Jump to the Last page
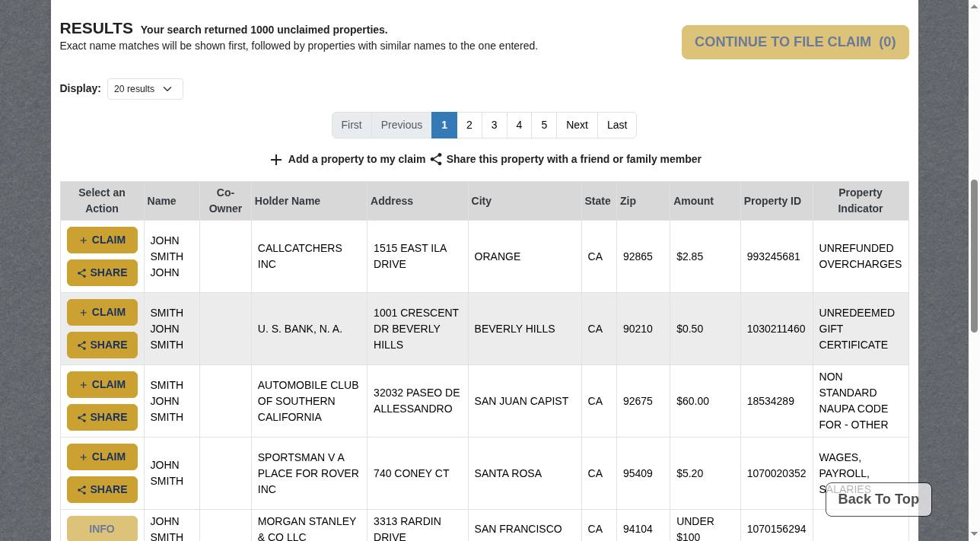The width and height of the screenshot is (980, 541). click(x=617, y=125)
